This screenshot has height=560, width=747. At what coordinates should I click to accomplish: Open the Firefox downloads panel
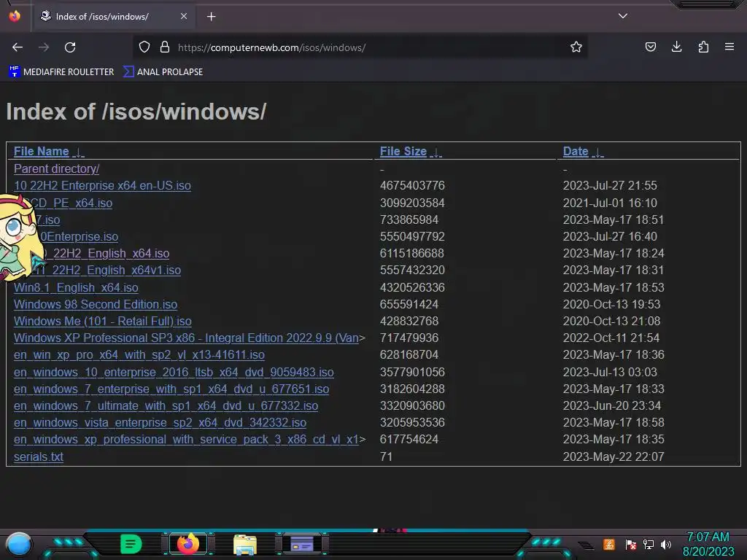pyautogui.click(x=676, y=47)
